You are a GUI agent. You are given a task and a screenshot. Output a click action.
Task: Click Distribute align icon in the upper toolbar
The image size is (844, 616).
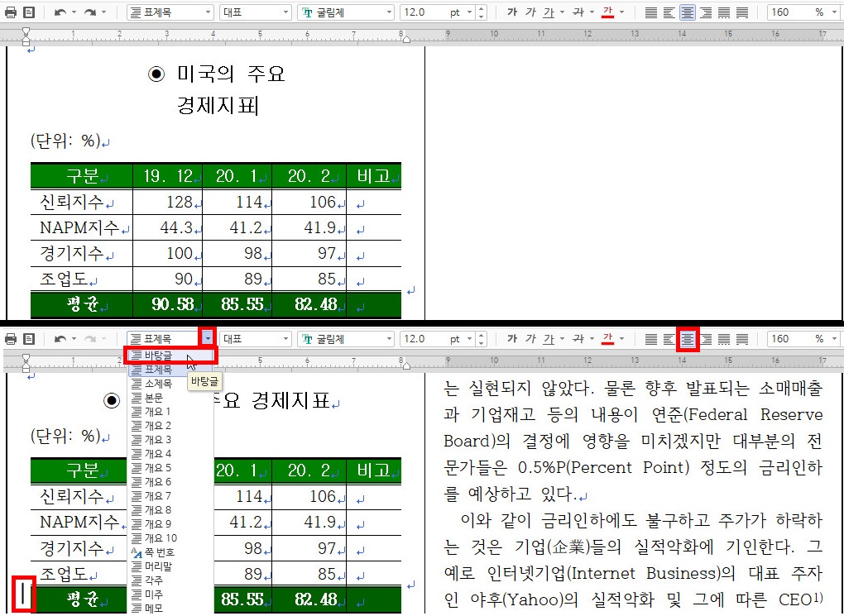tap(724, 12)
